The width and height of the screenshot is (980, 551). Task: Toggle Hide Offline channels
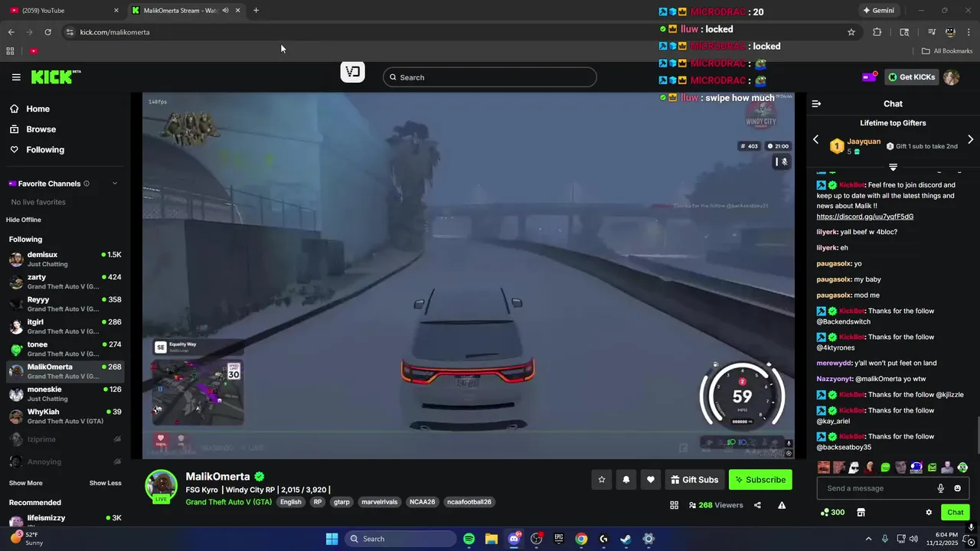click(x=24, y=220)
